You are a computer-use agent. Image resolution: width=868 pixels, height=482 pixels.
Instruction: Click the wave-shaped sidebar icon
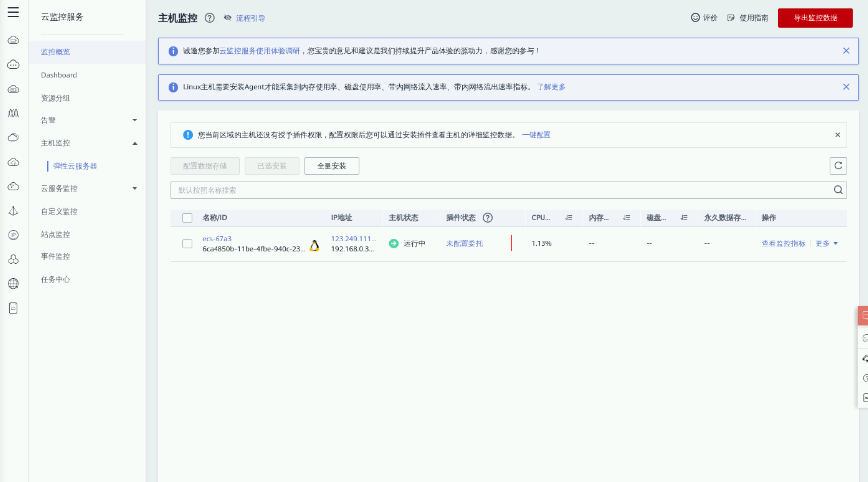pos(13,113)
